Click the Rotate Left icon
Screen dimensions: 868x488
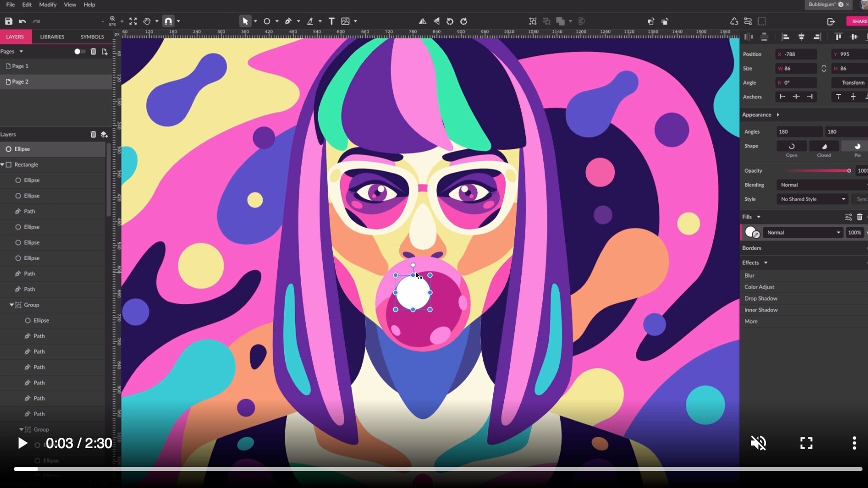449,21
